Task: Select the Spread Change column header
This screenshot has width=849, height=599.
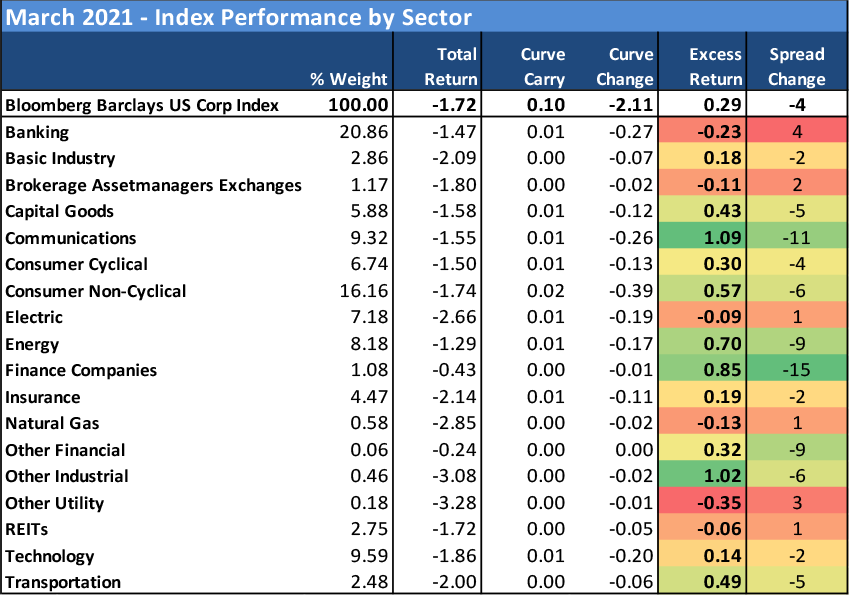Action: point(797,66)
